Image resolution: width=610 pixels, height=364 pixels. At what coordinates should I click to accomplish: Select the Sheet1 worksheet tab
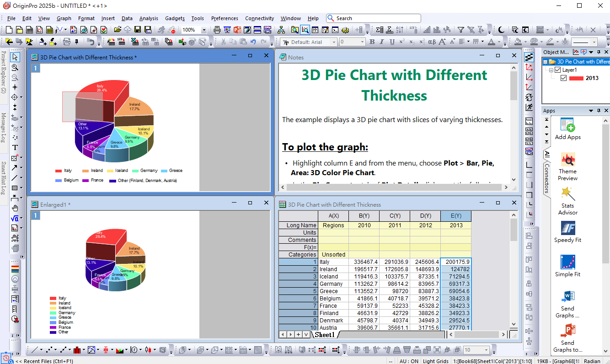324,335
